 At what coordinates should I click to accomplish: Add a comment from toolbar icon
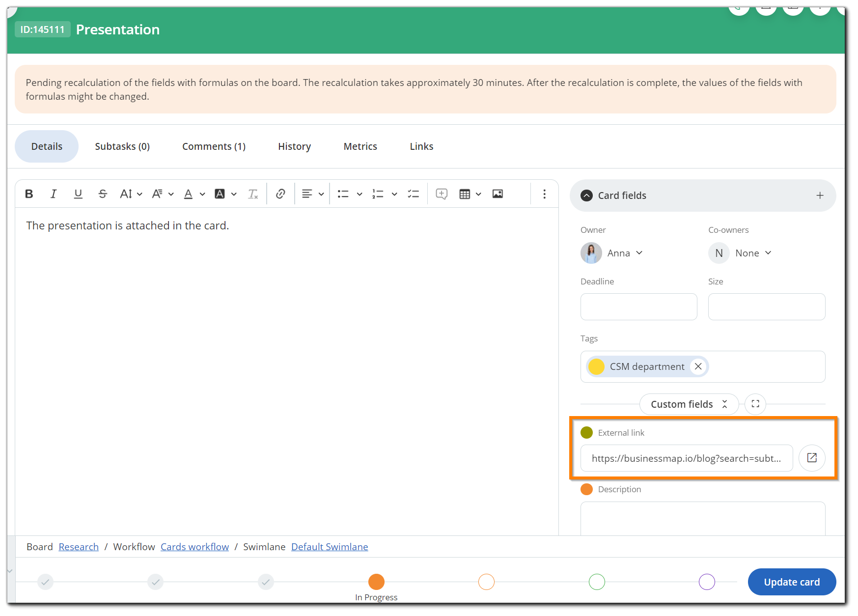point(442,194)
